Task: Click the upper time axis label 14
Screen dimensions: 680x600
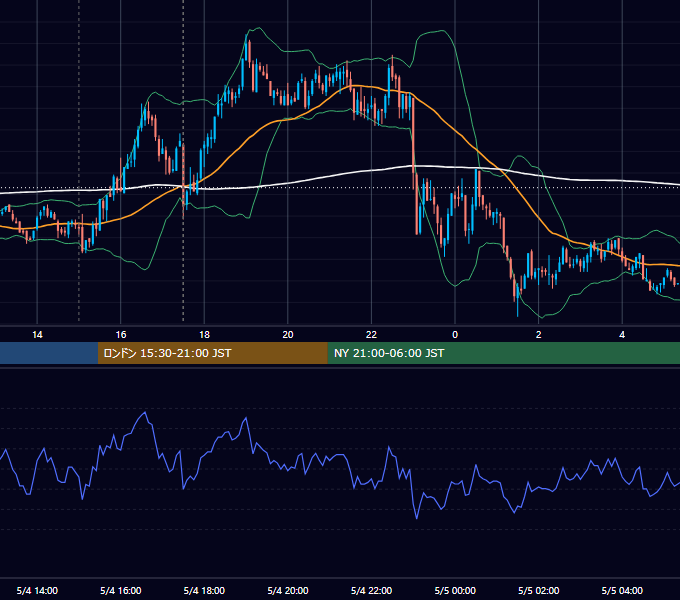Action: [x=37, y=335]
